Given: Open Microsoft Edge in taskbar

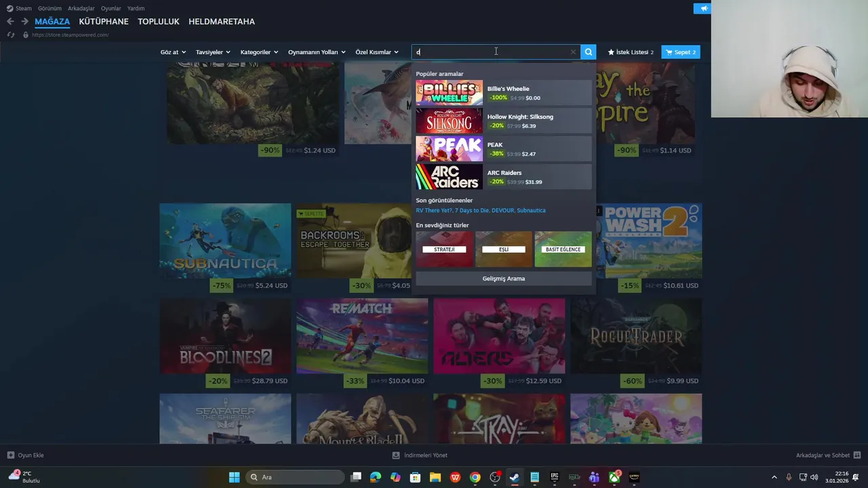Looking at the screenshot, I should click(x=376, y=477).
